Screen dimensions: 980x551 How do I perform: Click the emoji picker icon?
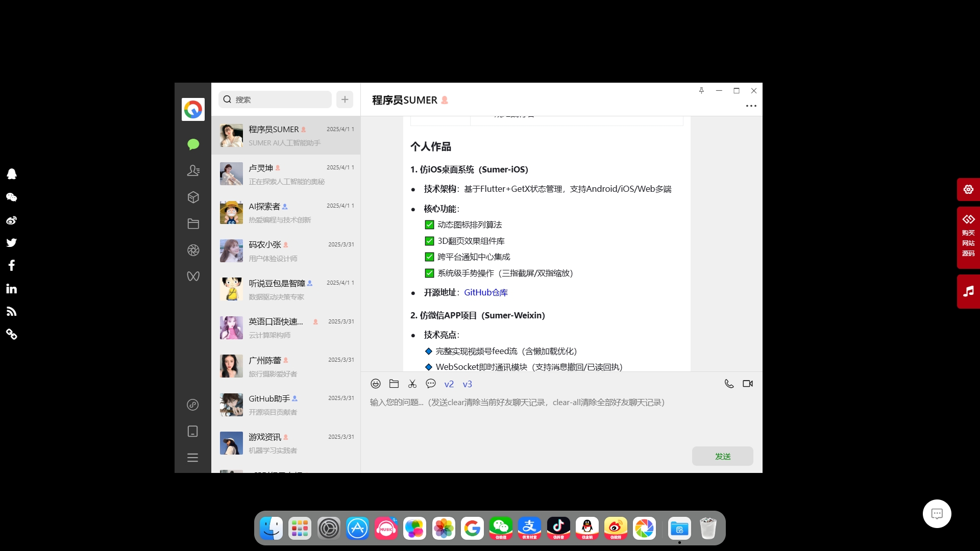(x=376, y=384)
